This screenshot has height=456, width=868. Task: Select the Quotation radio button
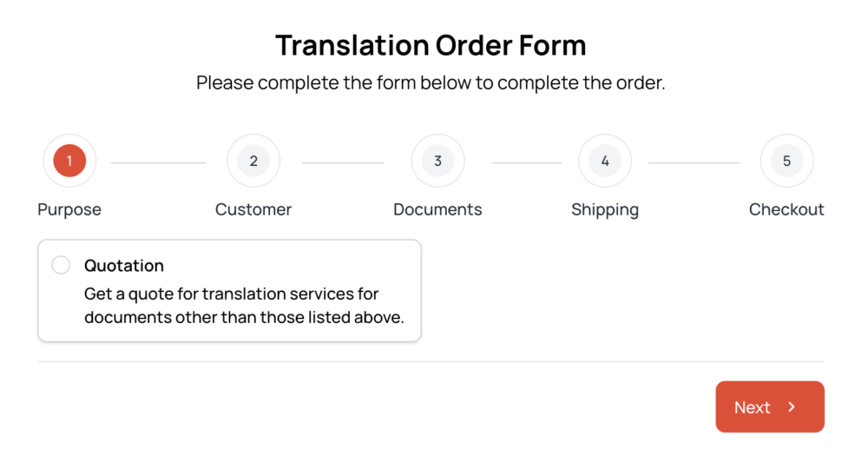[61, 265]
